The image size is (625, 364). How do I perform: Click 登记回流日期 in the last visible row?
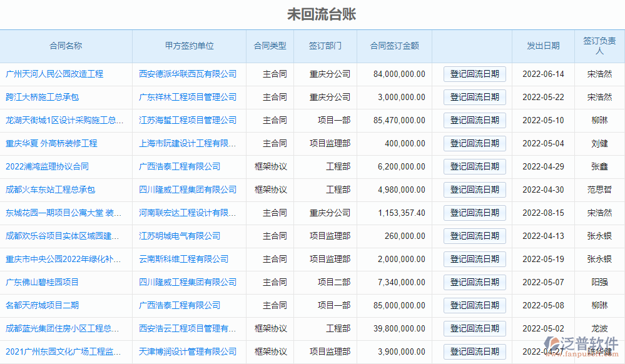474,351
